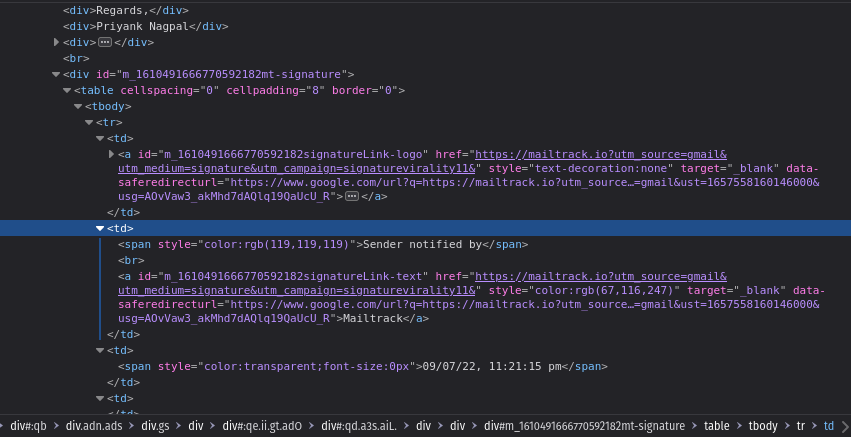This screenshot has width=851, height=437.
Task: Select the div#:qe.ii.gt.adO breadcrumb
Action: [x=262, y=426]
